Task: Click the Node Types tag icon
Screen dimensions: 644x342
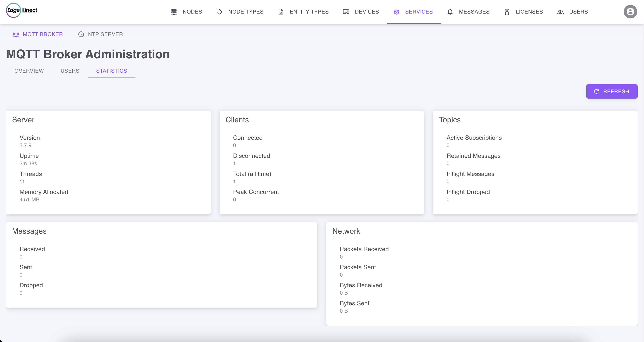Action: point(219,12)
